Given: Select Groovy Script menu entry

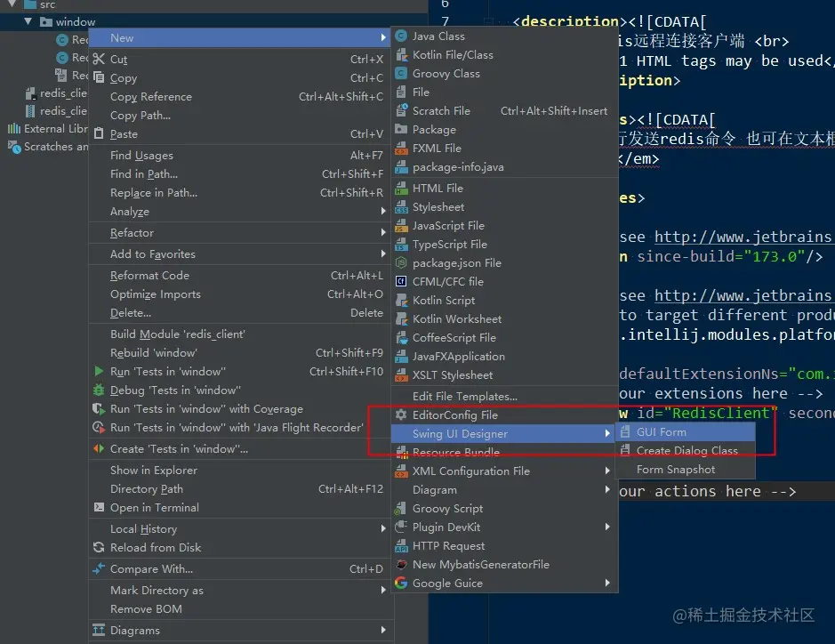Looking at the screenshot, I should (x=503, y=509).
